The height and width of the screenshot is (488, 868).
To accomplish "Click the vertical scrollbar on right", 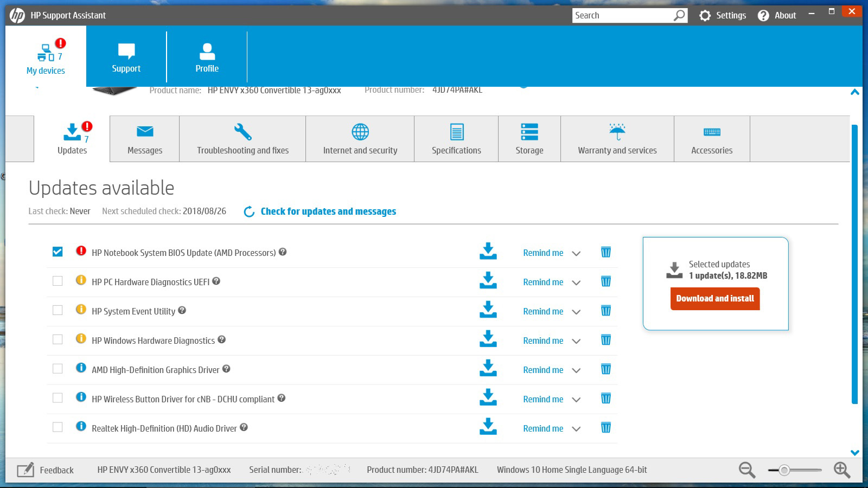I will [855, 264].
